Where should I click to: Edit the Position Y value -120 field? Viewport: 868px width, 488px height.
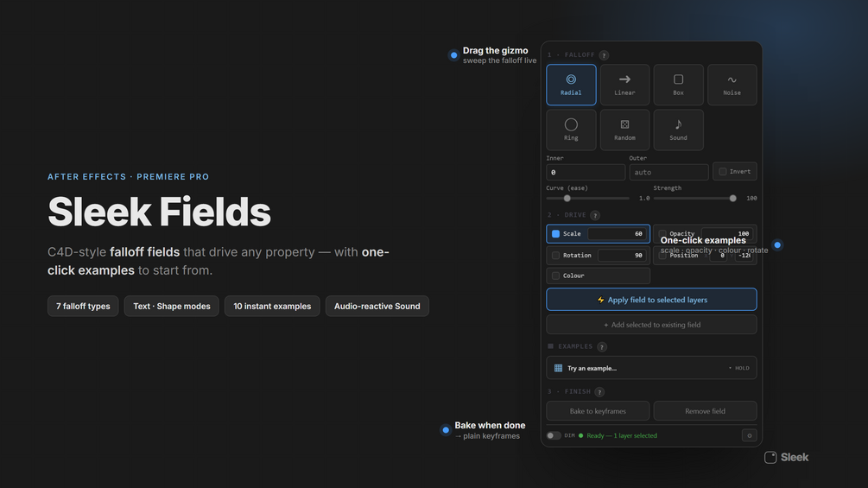744,256
